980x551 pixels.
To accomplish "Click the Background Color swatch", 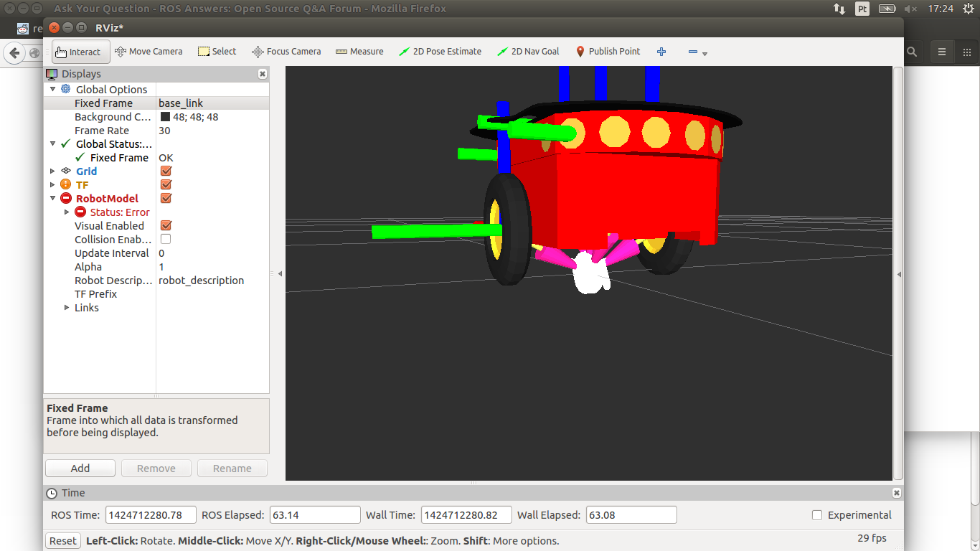I will click(165, 116).
